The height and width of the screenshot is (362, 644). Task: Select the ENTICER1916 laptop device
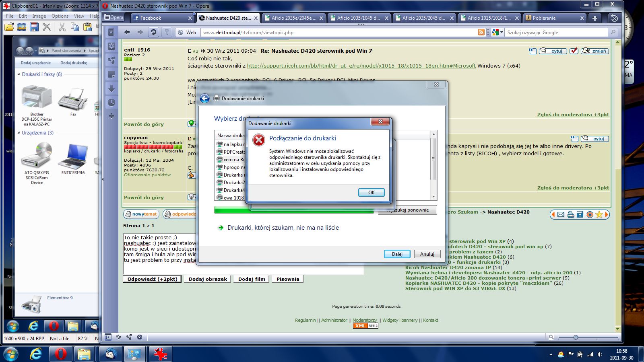click(x=73, y=159)
